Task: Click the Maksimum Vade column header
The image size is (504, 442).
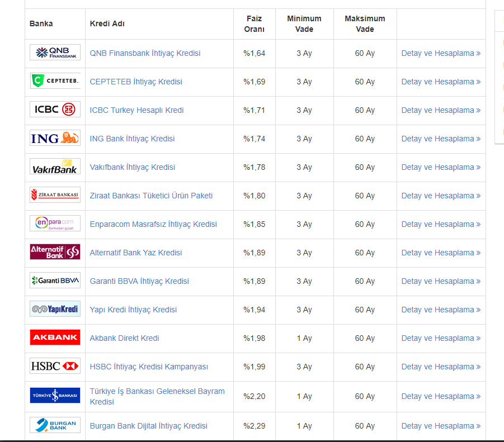Action: pos(365,24)
